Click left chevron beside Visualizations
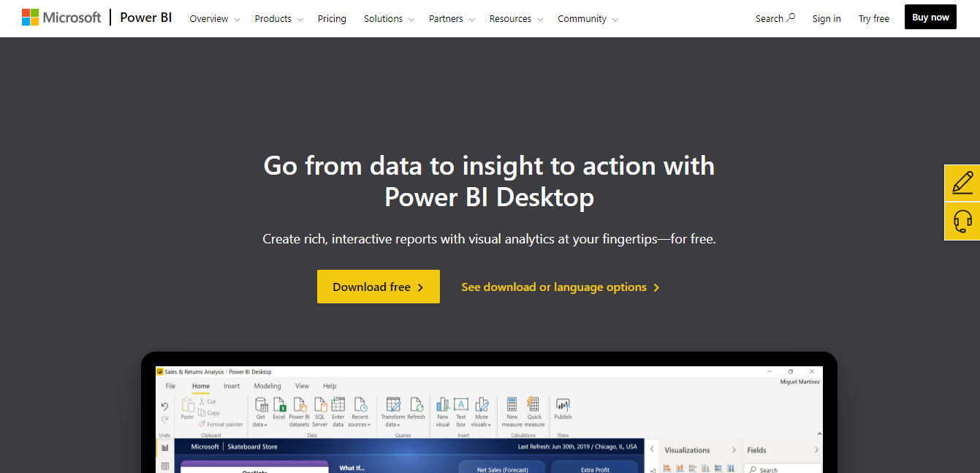The image size is (980, 473). (x=653, y=450)
